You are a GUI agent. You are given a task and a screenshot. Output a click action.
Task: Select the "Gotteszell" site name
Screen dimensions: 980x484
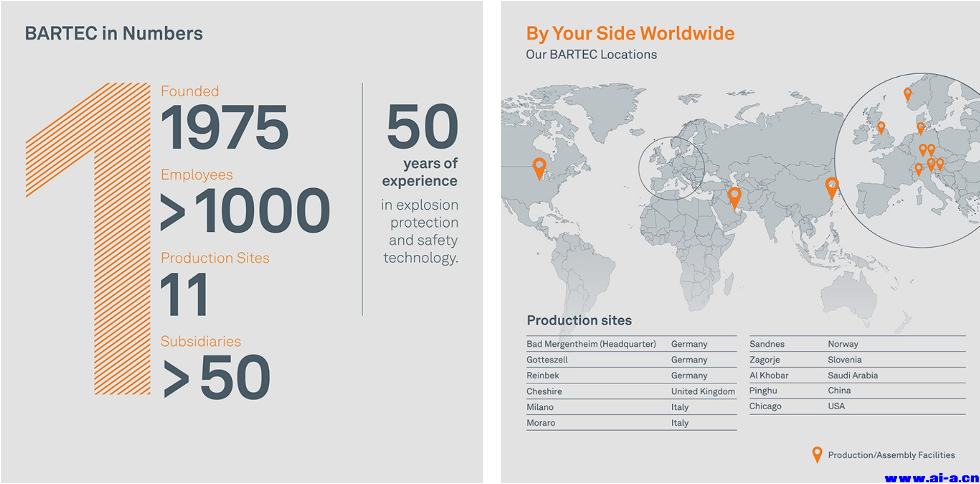547,360
